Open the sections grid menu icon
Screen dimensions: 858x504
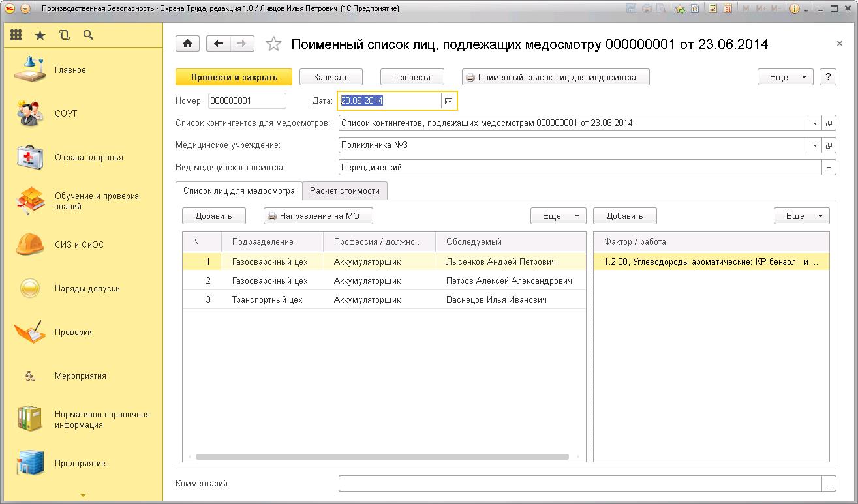pyautogui.click(x=16, y=35)
